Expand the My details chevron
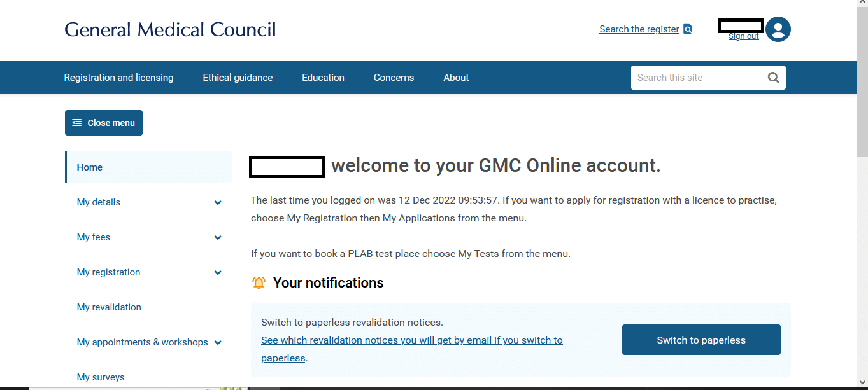 [x=218, y=203]
